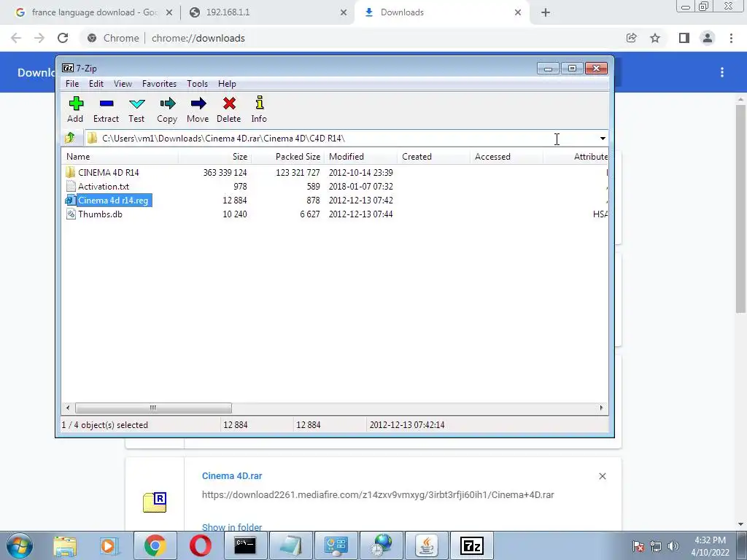Open the Command Prompt taskbar icon
Image resolution: width=747 pixels, height=560 pixels.
point(245,545)
